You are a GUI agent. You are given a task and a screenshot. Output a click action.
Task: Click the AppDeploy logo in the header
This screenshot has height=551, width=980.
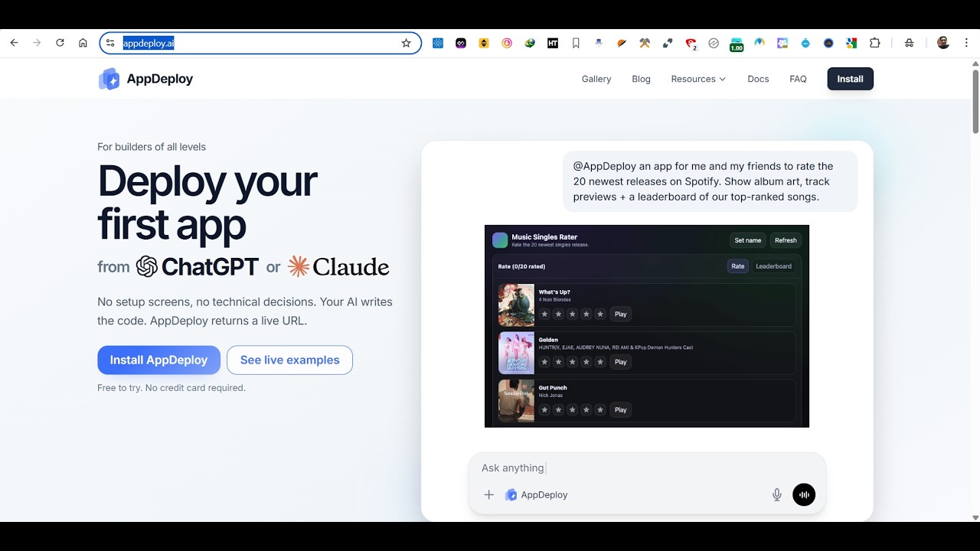click(x=145, y=79)
